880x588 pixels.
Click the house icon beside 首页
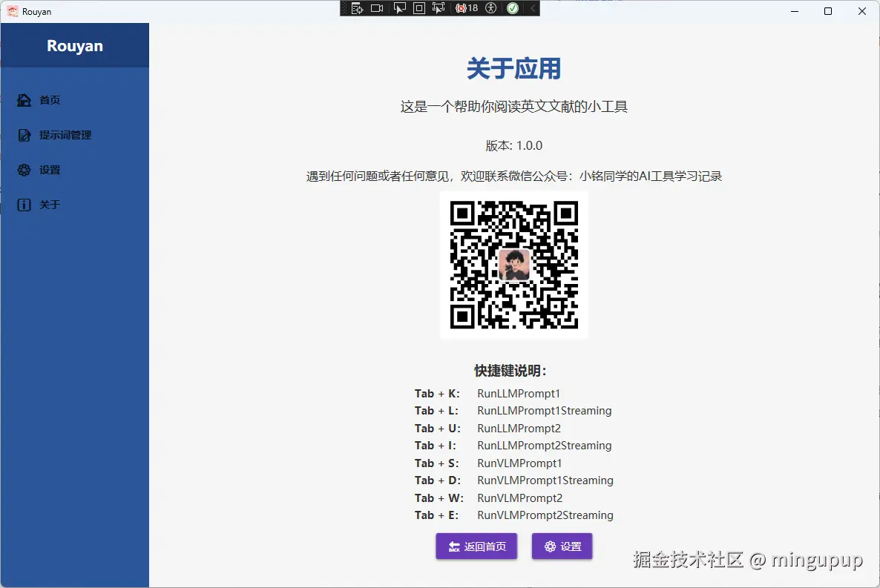coord(24,100)
